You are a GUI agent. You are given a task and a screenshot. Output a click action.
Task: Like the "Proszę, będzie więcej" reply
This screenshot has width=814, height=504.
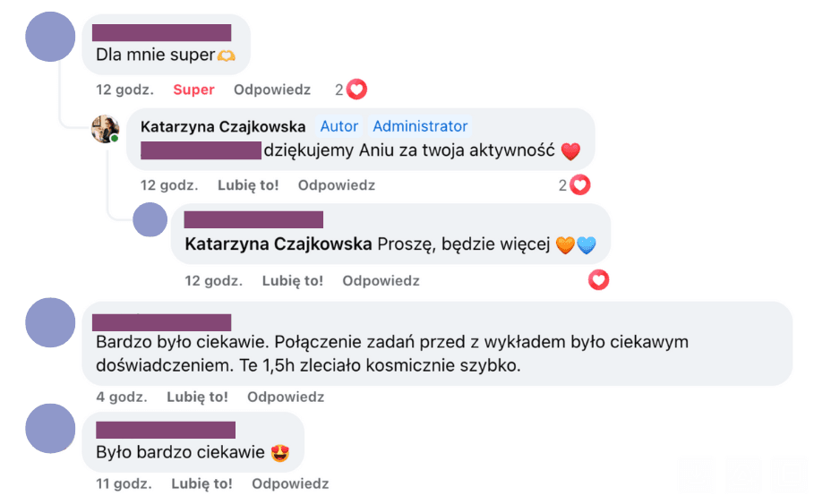292,281
